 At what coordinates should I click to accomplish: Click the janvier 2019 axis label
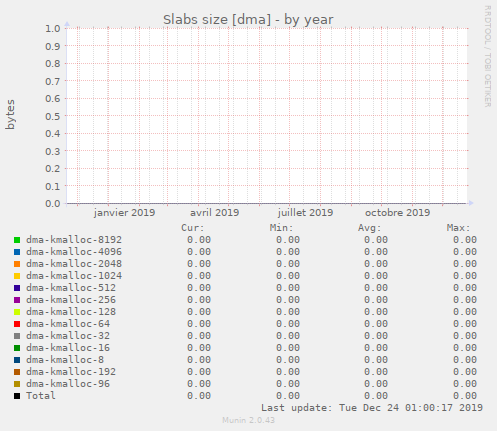coord(124,213)
